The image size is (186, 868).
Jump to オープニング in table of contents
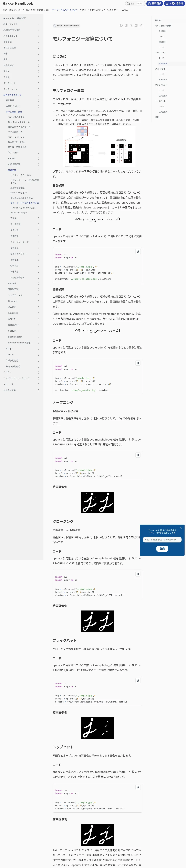(160, 53)
